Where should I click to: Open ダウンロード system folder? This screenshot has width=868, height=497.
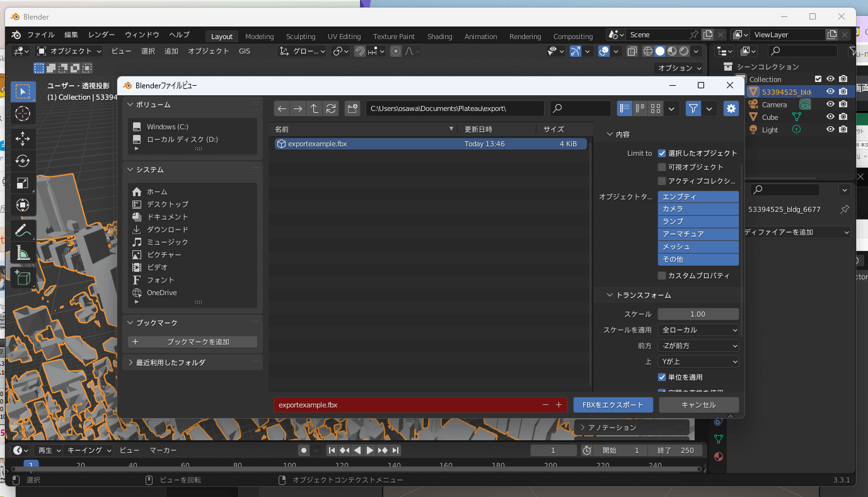point(168,230)
